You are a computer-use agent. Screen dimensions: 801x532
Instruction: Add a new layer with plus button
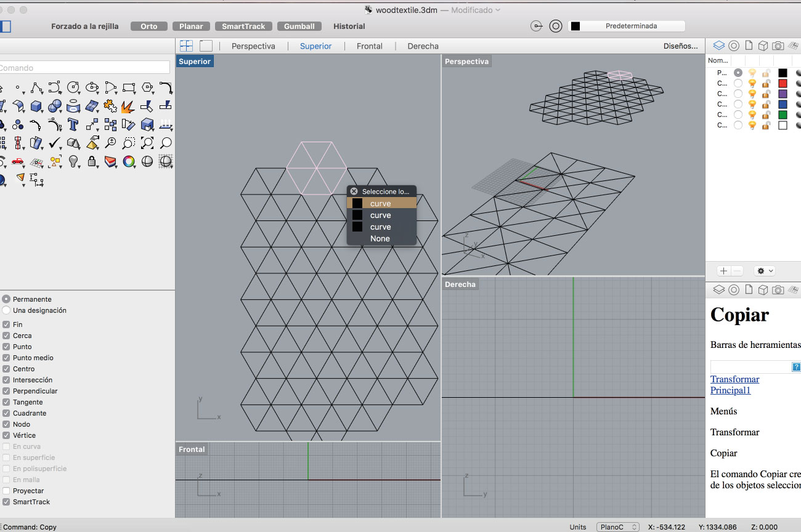724,271
